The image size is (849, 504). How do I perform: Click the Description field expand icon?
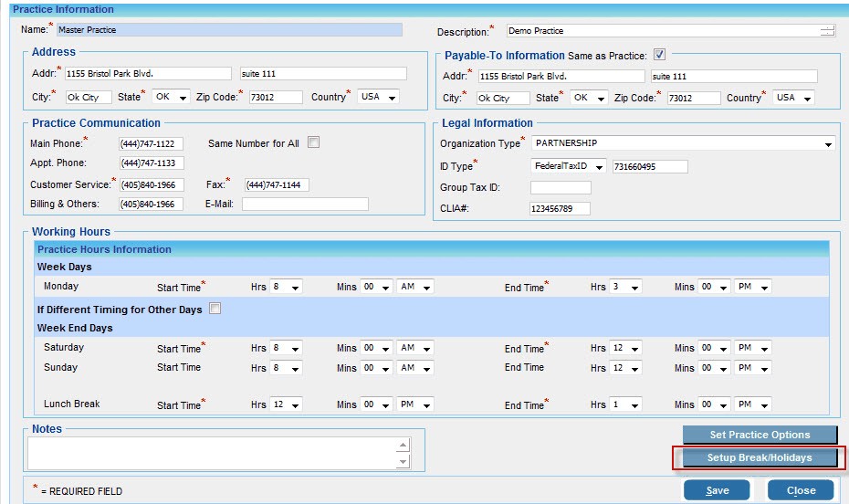(827, 30)
